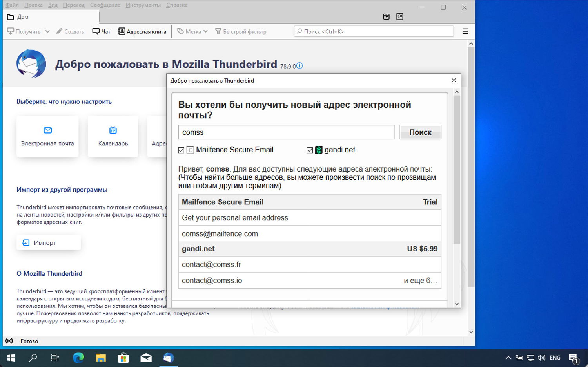Select the Электронная почта setup card
The height and width of the screenshot is (367, 588).
tap(47, 136)
